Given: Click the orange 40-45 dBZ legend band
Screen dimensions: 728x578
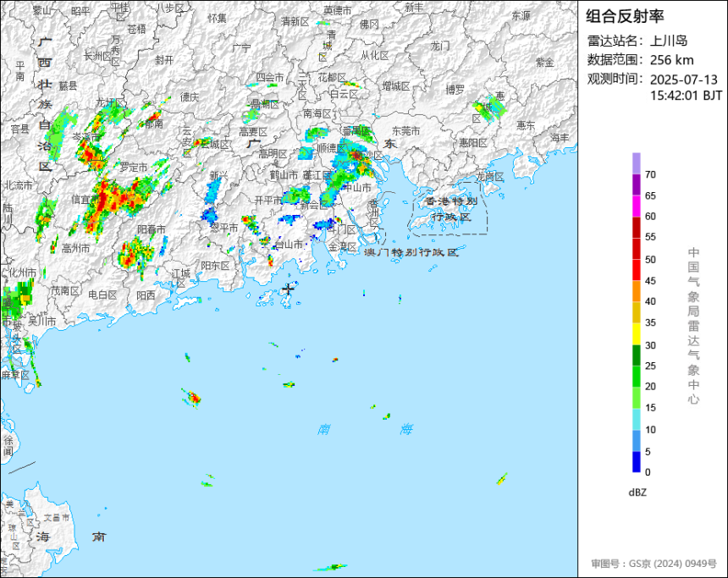Looking at the screenshot, I should coord(636,291).
